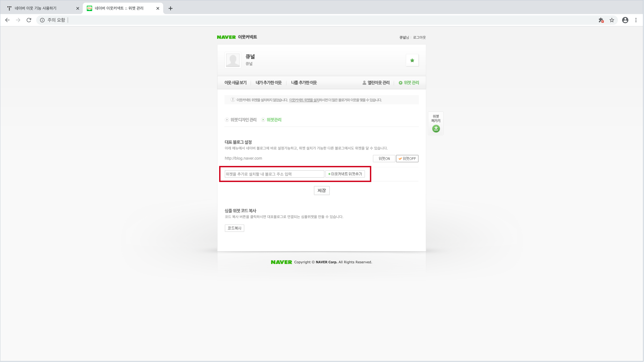
Task: Open the 내가 추가한 이웃 menu
Action: (269, 83)
